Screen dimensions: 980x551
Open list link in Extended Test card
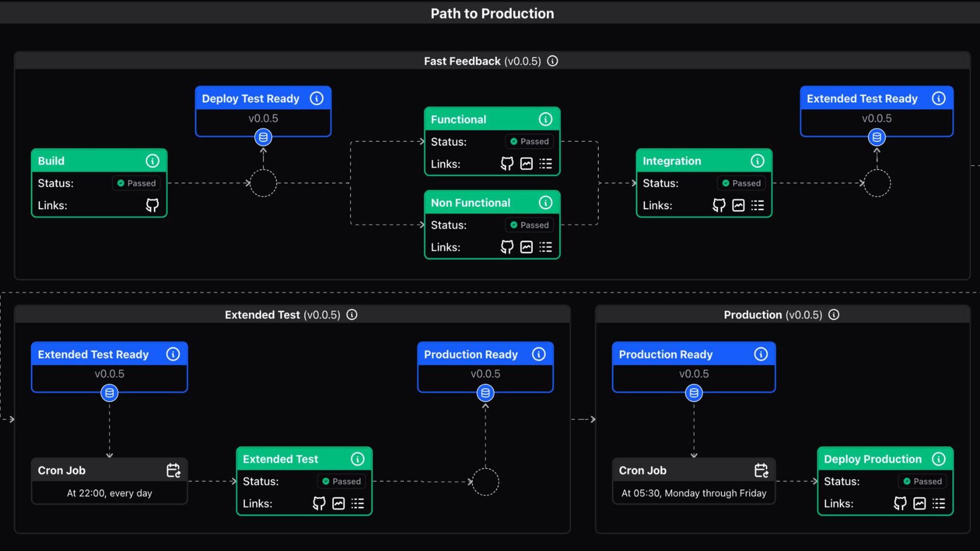358,504
